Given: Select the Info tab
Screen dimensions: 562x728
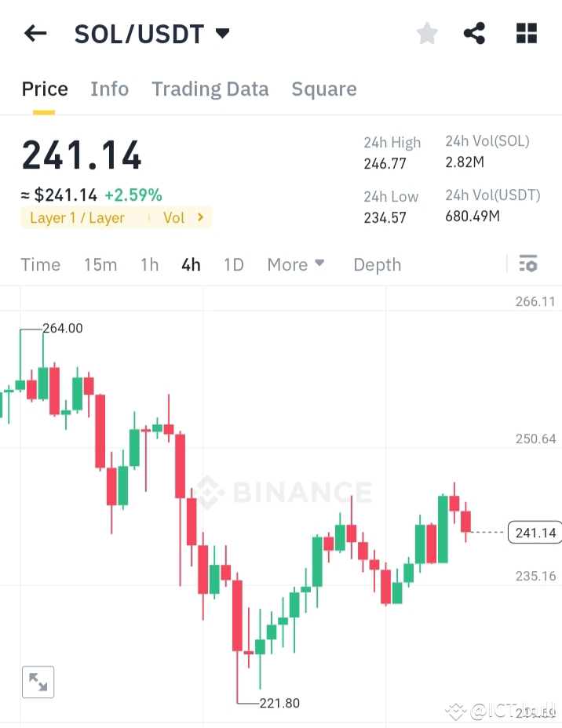Looking at the screenshot, I should [109, 89].
